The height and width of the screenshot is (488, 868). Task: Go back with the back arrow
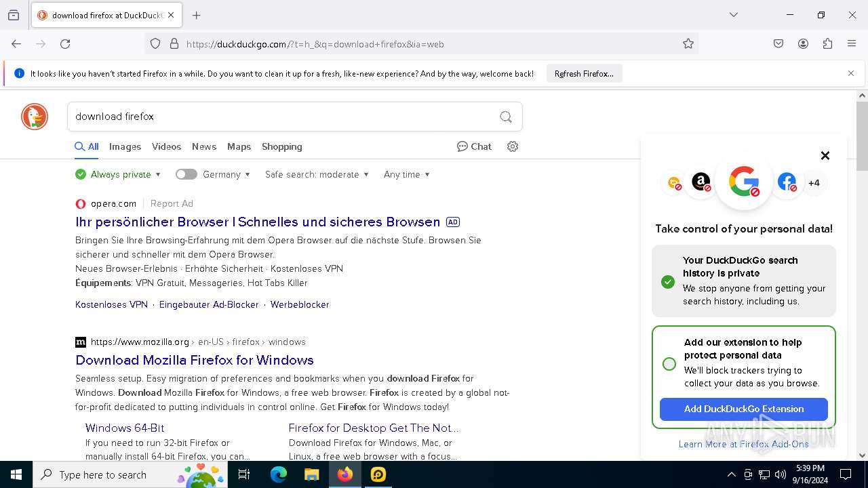16,44
